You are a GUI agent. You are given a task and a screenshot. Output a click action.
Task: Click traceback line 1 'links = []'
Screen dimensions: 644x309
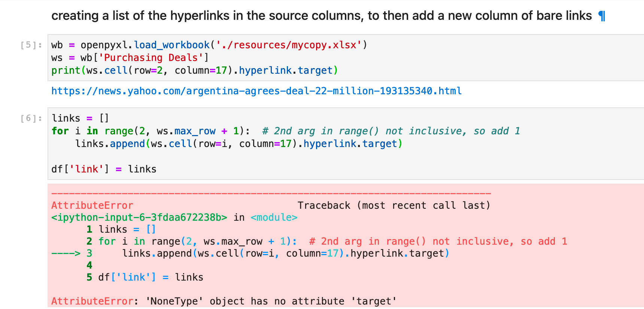click(x=121, y=229)
